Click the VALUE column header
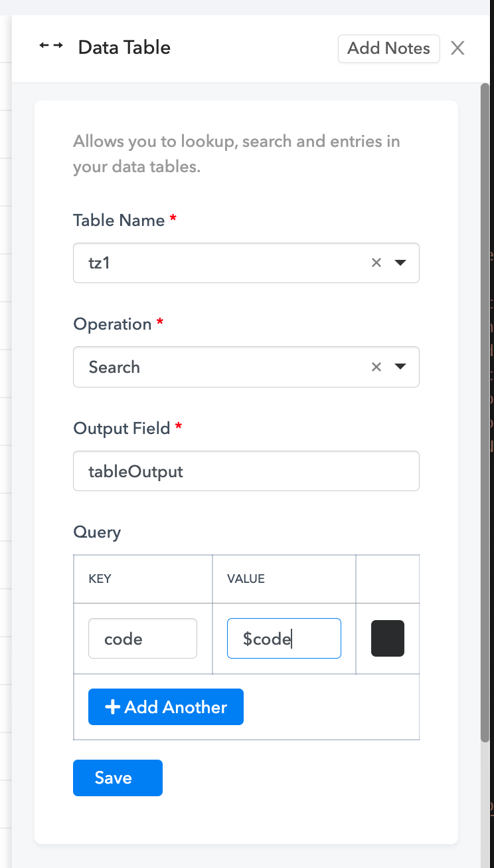Viewport: 494px width, 868px height. (x=246, y=579)
